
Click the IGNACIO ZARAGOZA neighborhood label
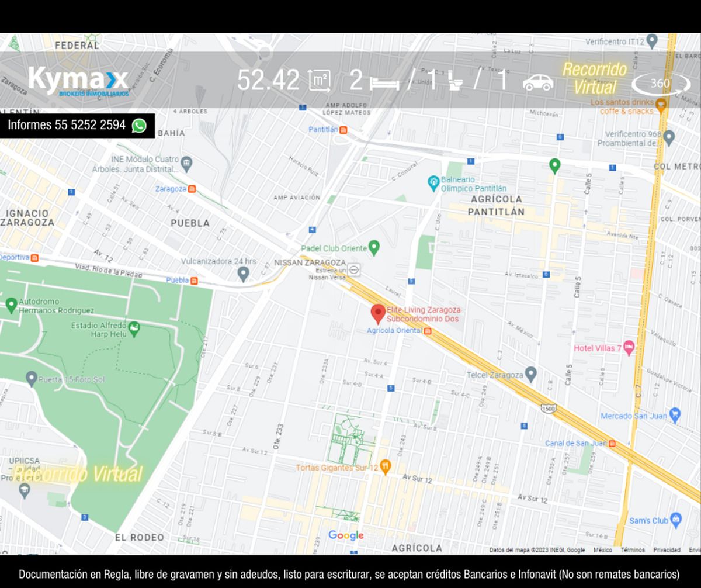coord(27,217)
